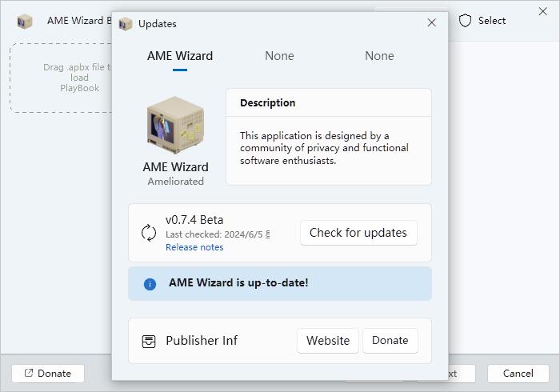Click the refresh arrows icon beside v0.7.4 Beta
This screenshot has width=560, height=392.
click(149, 233)
